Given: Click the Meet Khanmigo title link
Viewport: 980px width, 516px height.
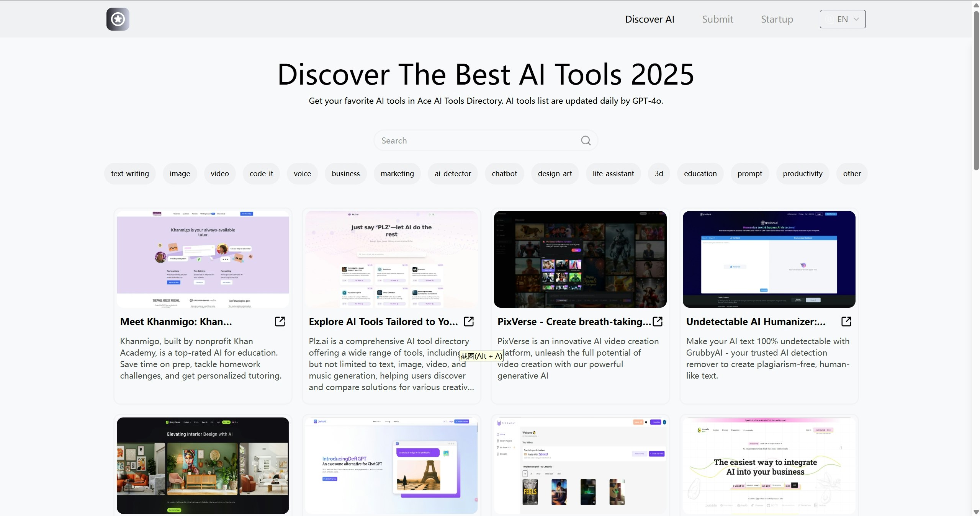Looking at the screenshot, I should [x=176, y=322].
